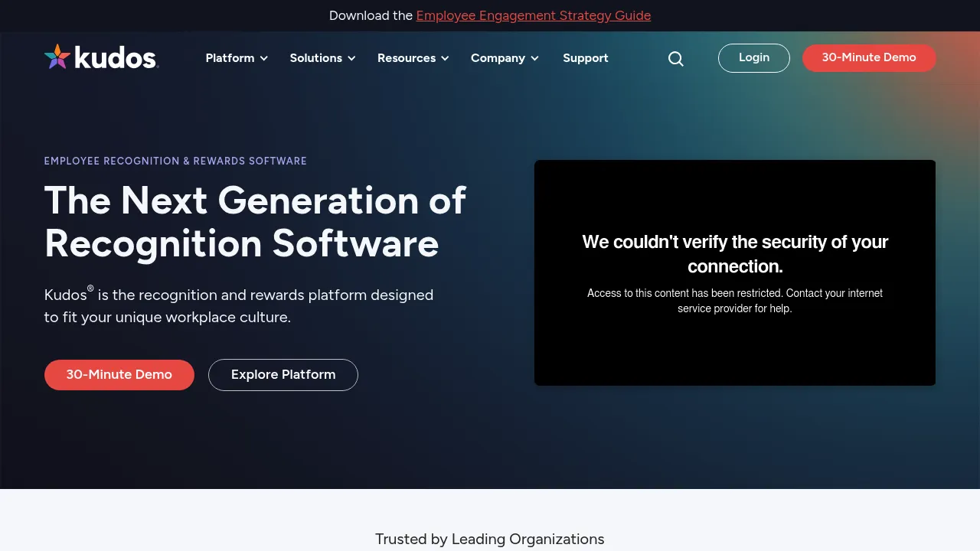This screenshot has width=980, height=551.
Task: Request the 30-Minute Demo in header
Action: [x=869, y=58]
